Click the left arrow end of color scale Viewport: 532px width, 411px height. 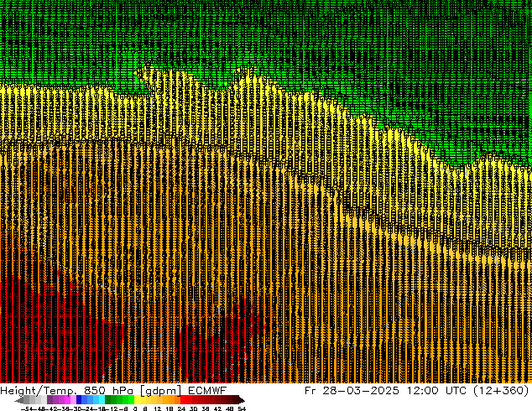pyautogui.click(x=19, y=400)
